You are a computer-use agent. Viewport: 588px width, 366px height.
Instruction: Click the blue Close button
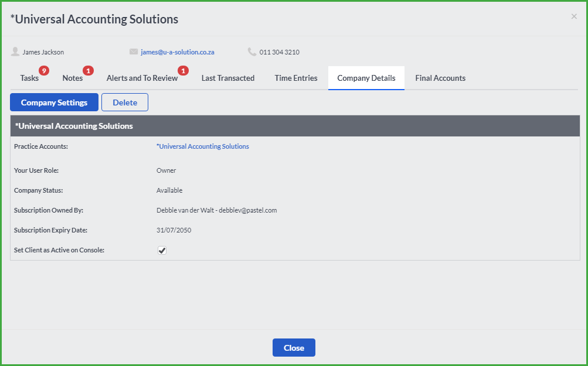pos(294,348)
